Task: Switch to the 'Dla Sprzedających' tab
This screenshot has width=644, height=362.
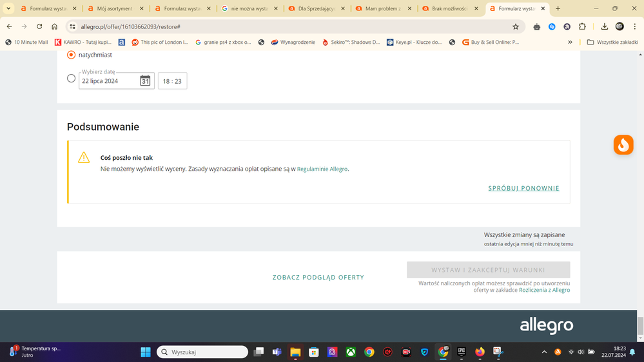Action: coord(316,8)
